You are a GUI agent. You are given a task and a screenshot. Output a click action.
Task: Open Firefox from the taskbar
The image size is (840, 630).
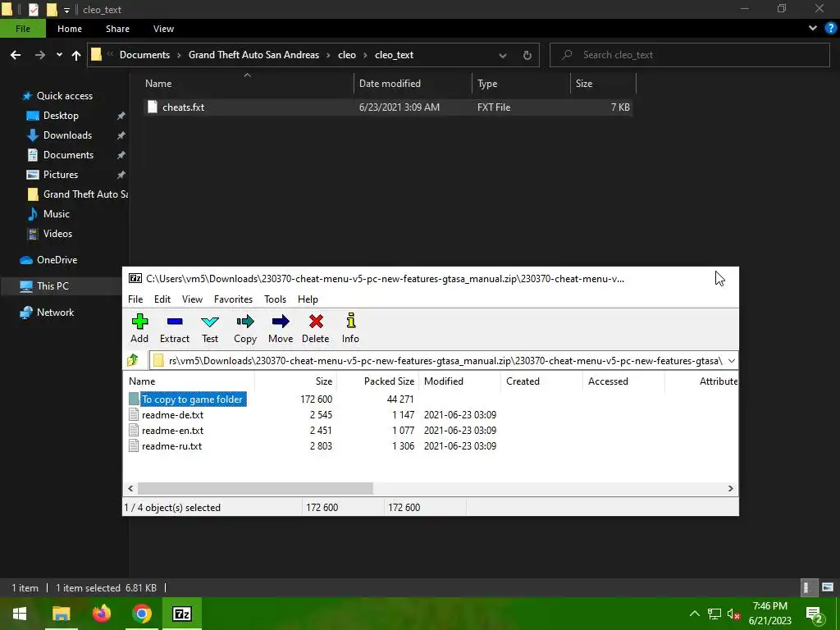point(101,614)
